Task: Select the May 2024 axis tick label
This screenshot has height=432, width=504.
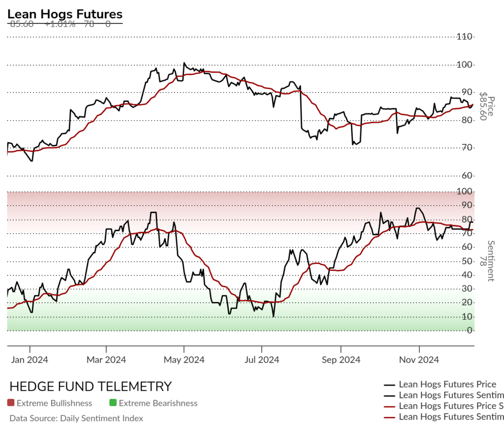Action: (184, 360)
